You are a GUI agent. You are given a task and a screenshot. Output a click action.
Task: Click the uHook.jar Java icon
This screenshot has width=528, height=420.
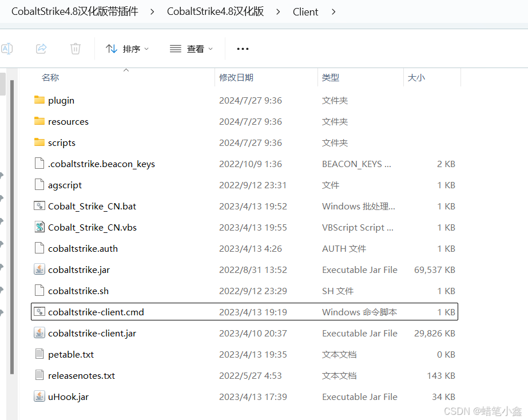tap(39, 397)
